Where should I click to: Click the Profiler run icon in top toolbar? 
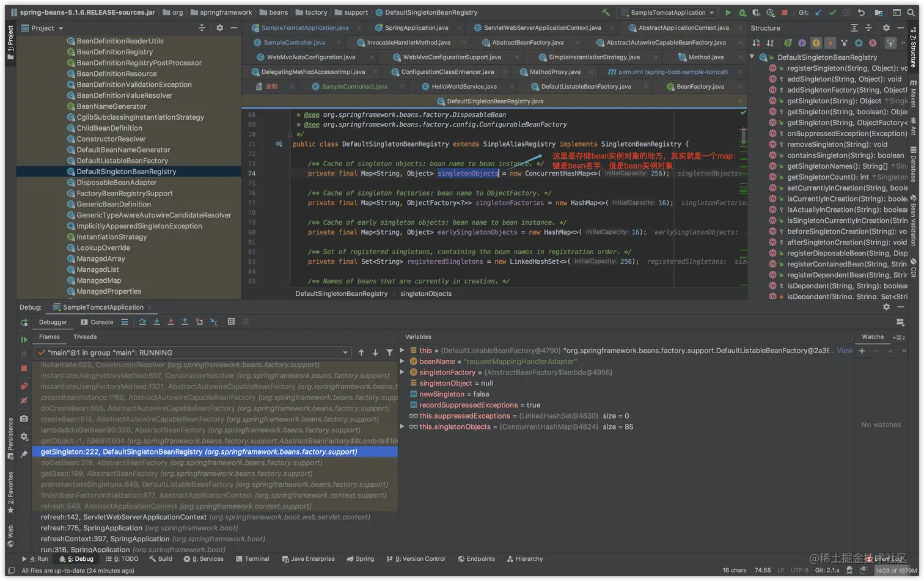click(x=770, y=12)
